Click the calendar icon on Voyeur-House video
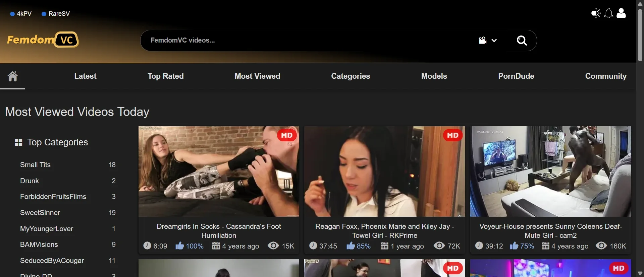 pyautogui.click(x=545, y=246)
